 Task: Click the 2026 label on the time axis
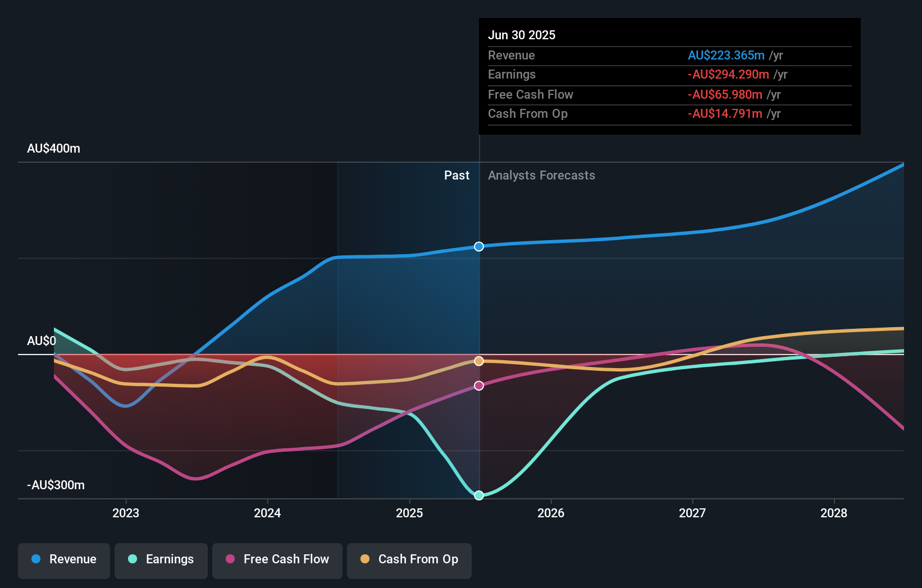[551, 513]
